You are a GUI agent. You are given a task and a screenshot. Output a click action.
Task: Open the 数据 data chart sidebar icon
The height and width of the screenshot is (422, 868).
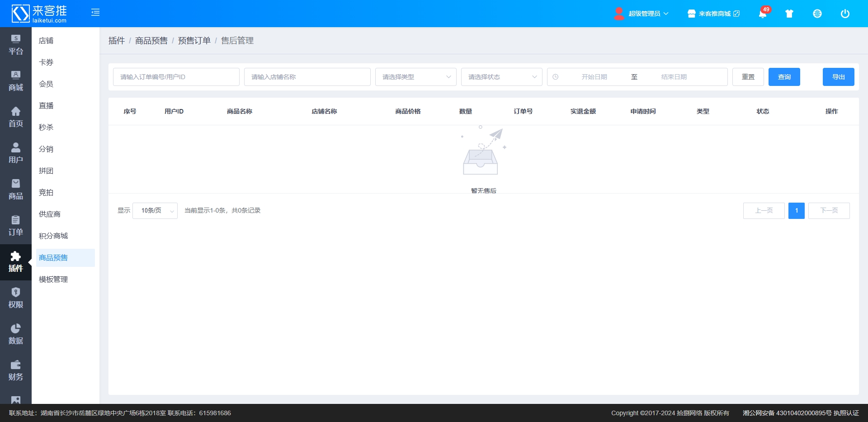tap(15, 334)
